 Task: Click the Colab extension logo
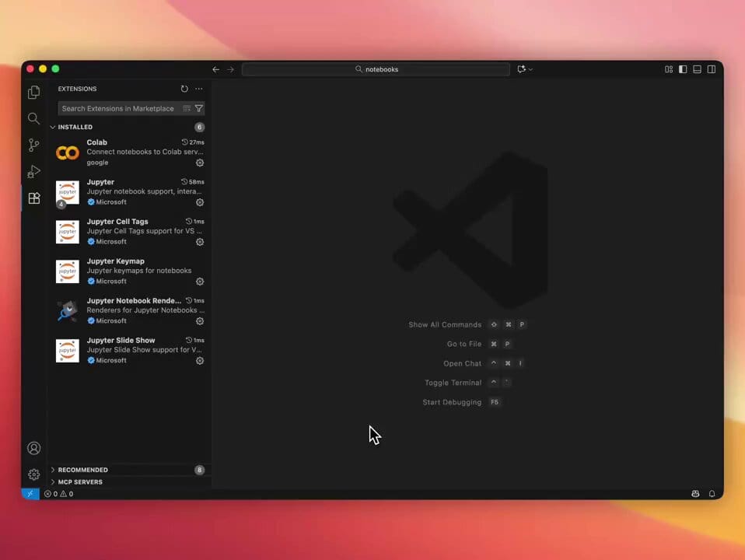[68, 152]
